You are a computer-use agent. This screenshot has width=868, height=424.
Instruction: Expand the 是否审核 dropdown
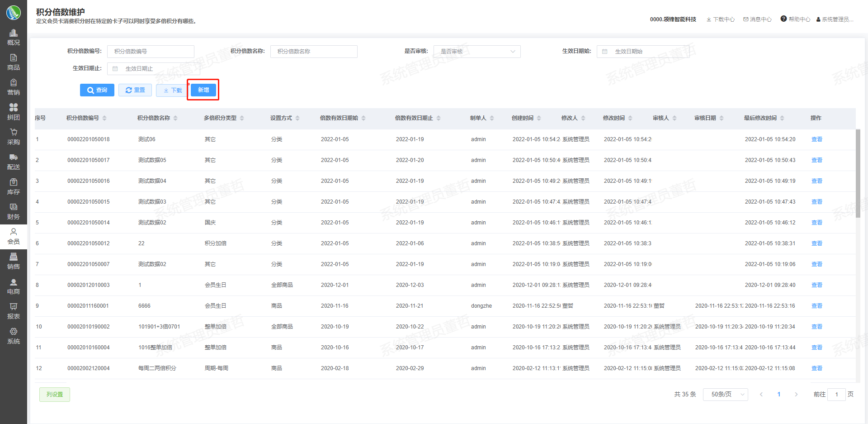(476, 52)
